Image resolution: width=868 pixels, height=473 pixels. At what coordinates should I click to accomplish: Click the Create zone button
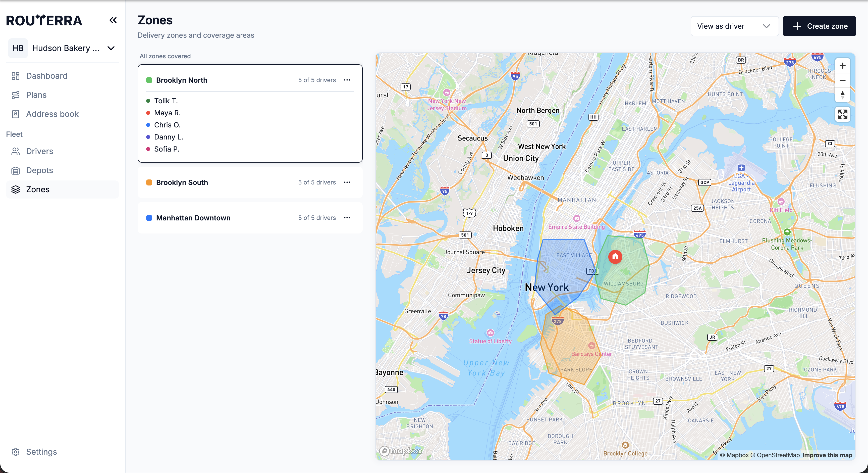819,26
